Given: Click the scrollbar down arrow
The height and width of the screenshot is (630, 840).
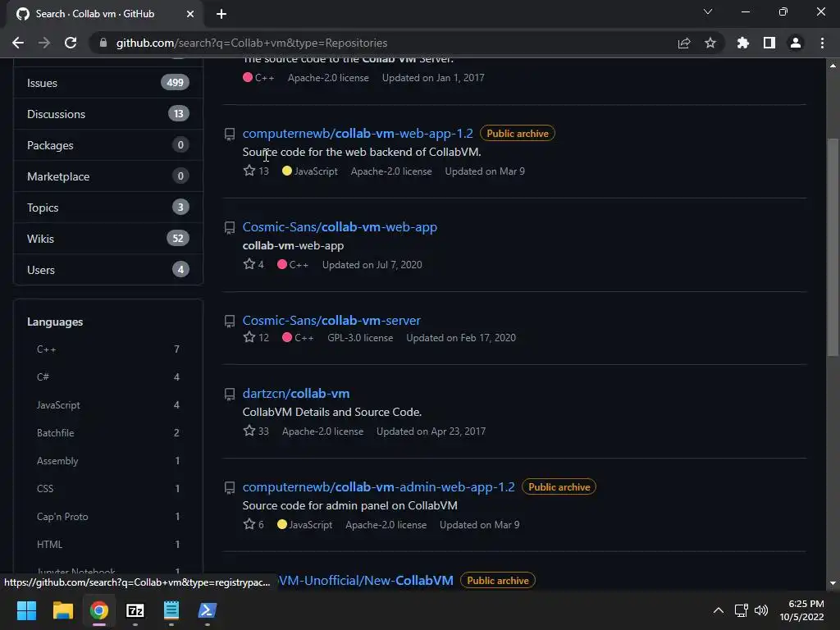Looking at the screenshot, I should [x=833, y=583].
